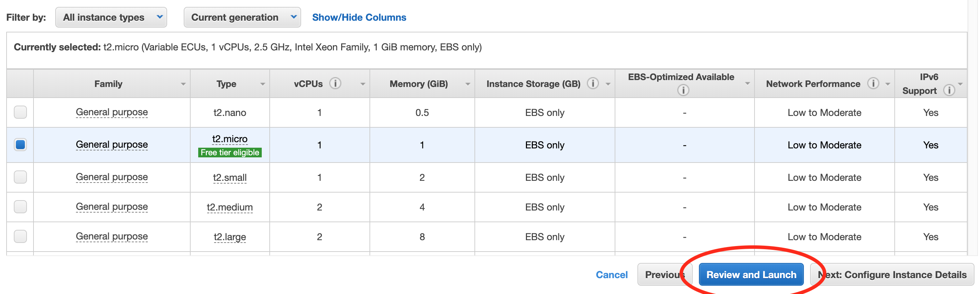Image resolution: width=980 pixels, height=294 pixels.
Task: Cancel the instance launch wizard
Action: [x=611, y=275]
